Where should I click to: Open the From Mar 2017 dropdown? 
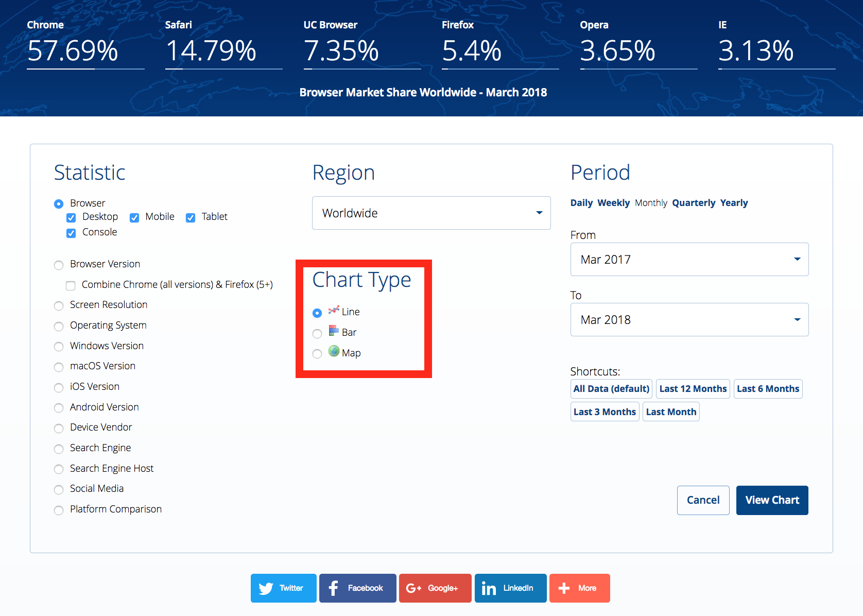[x=689, y=259]
